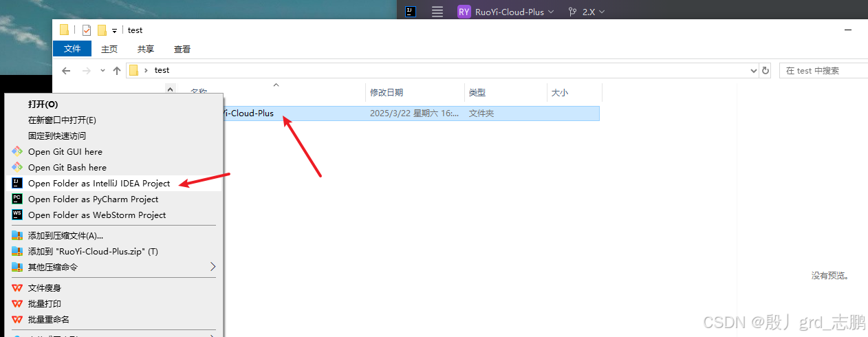Choose 打开(O) from the context menu
The width and height of the screenshot is (868, 337).
tap(114, 104)
